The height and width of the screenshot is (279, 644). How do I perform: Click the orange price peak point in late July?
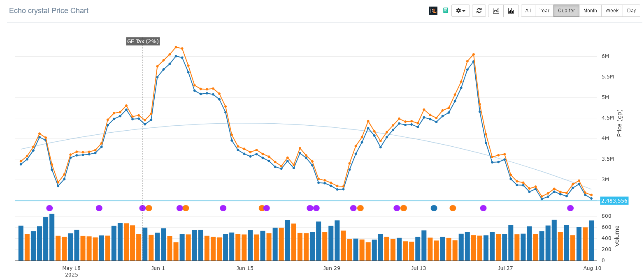click(474, 54)
